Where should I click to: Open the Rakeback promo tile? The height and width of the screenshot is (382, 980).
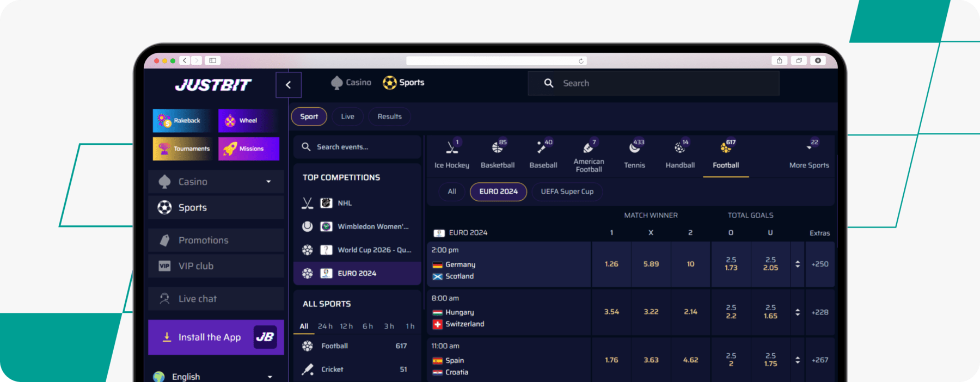[182, 121]
